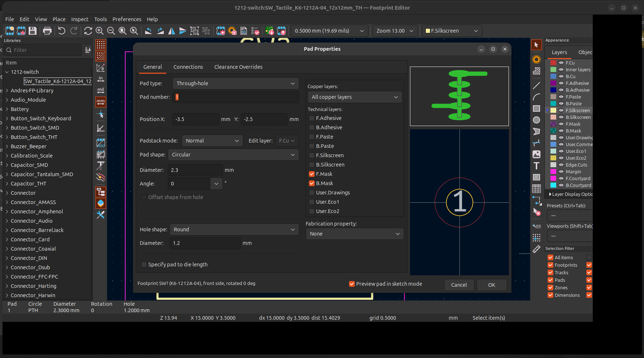Click the Undo arrow icon
This screenshot has height=358, width=644.
[62, 31]
